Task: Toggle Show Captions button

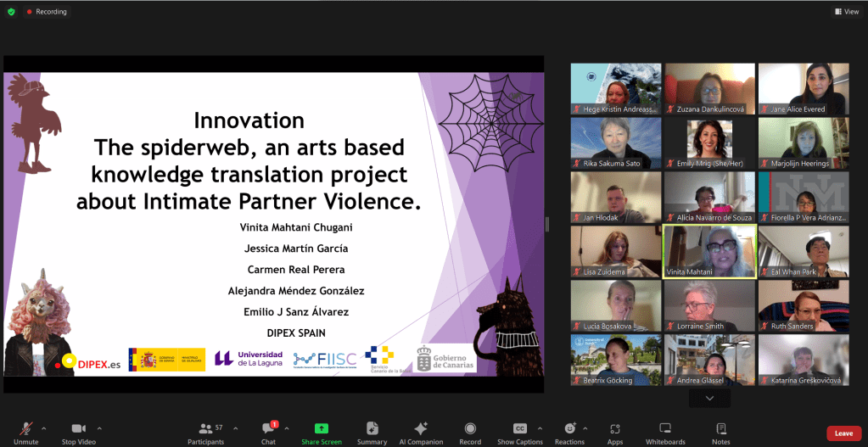Action: (520, 429)
